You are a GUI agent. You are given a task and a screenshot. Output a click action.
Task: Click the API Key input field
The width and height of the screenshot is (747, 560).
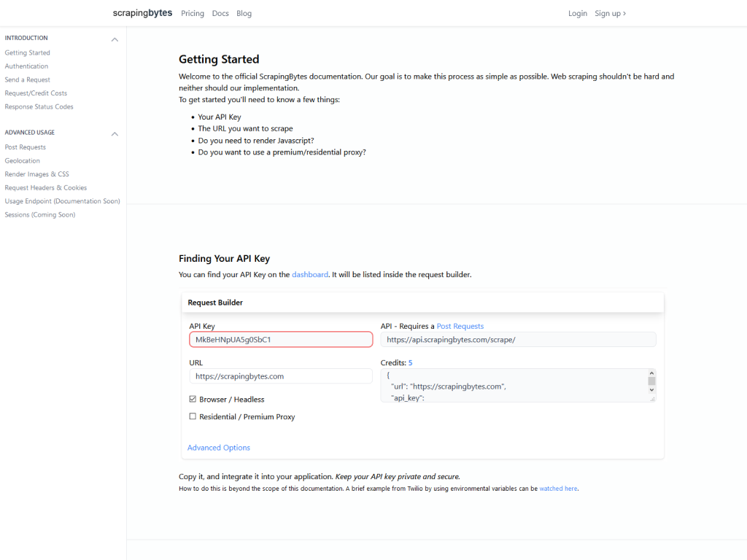click(x=281, y=340)
